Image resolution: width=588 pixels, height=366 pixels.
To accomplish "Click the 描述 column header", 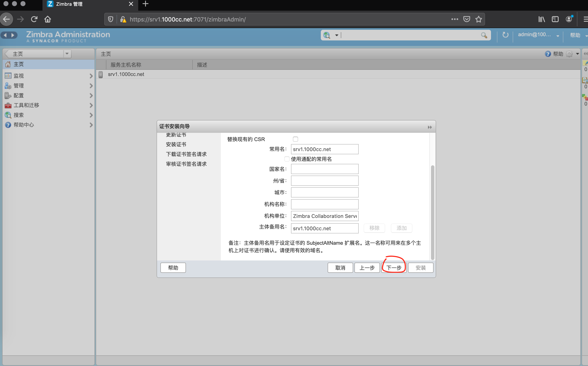I will (x=202, y=65).
